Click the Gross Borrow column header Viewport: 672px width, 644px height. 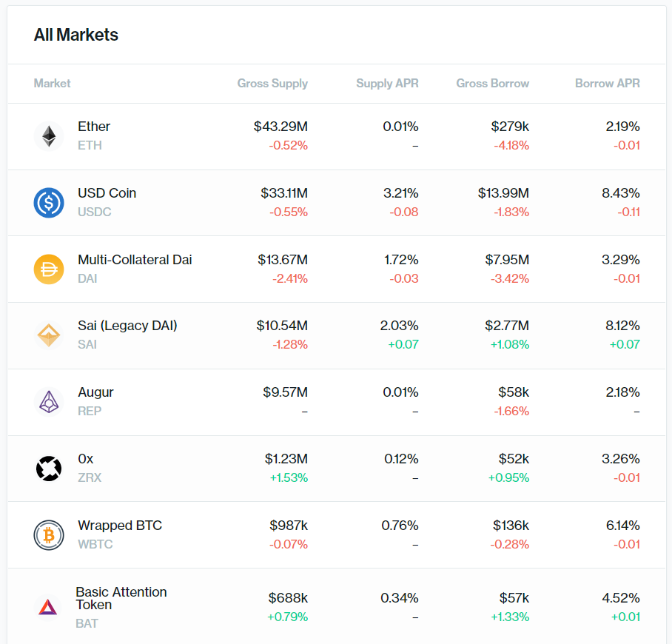click(x=493, y=83)
